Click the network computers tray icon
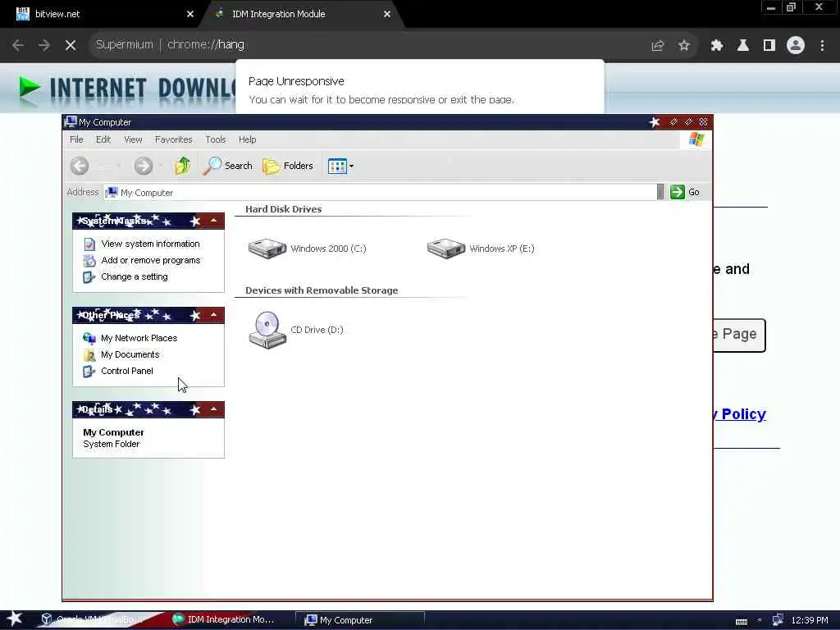The height and width of the screenshot is (630, 840). (x=778, y=620)
